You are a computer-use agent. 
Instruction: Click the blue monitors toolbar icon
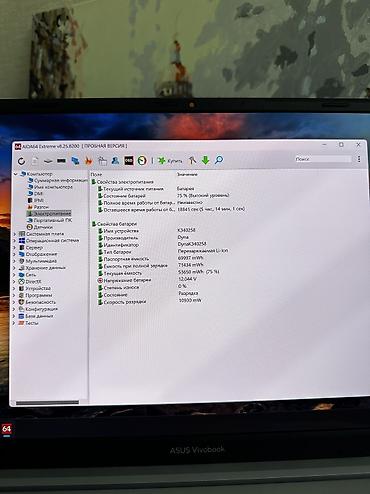(x=75, y=161)
